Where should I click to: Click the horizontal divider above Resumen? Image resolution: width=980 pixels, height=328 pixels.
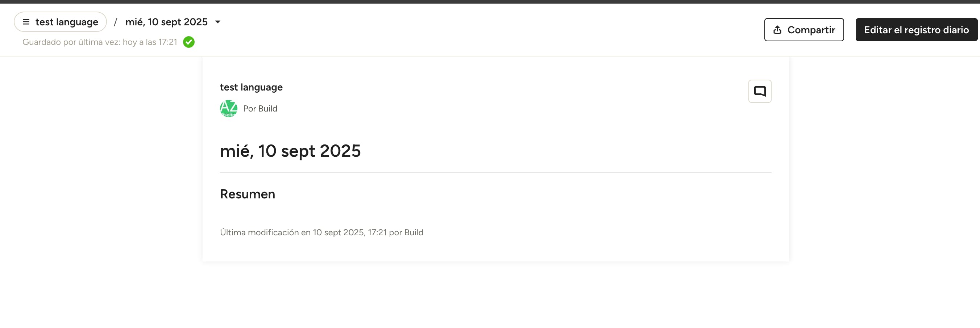[x=495, y=173]
